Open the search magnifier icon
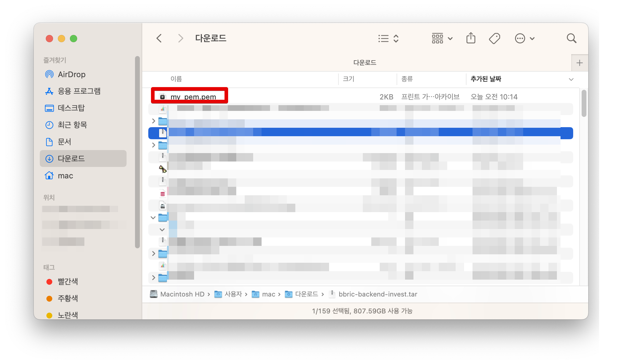The width and height of the screenshot is (622, 364). point(571,38)
